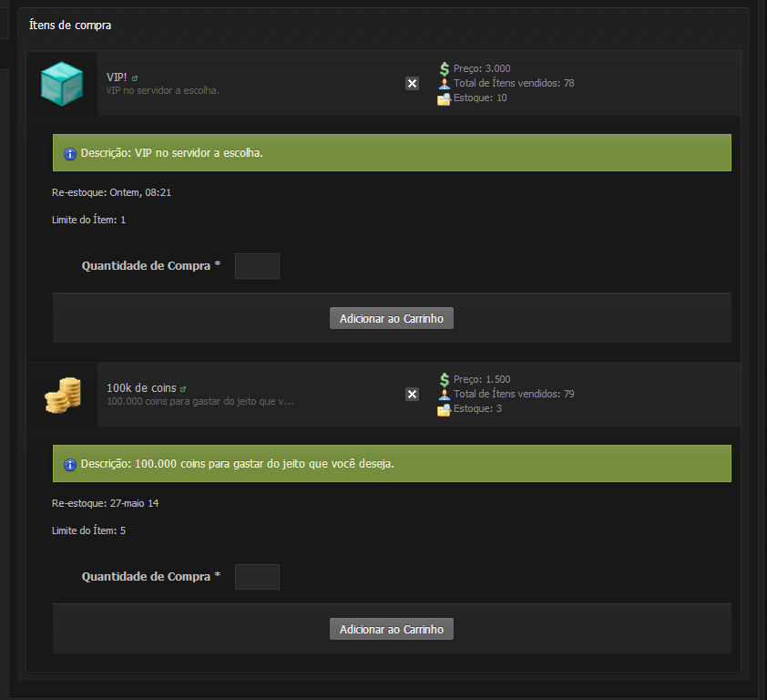The width and height of the screenshot is (767, 700).
Task: Click the person icon beside vendidos: 78
Action: pos(445,84)
